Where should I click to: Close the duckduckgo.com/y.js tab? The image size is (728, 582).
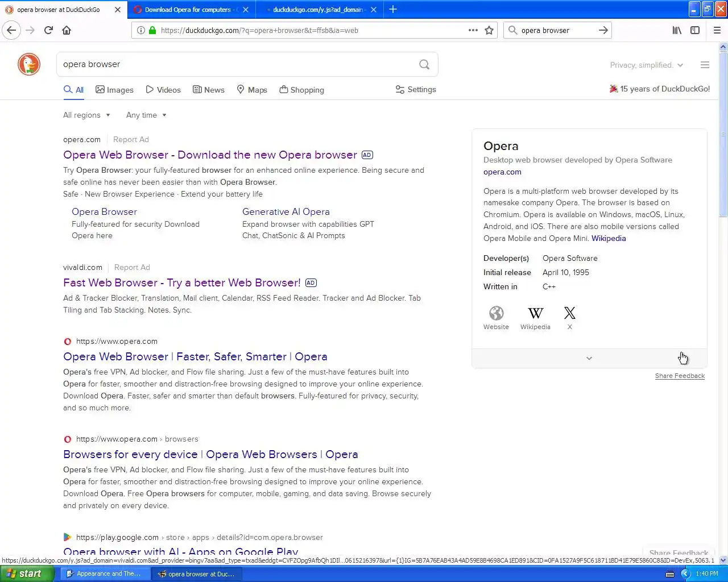(374, 10)
